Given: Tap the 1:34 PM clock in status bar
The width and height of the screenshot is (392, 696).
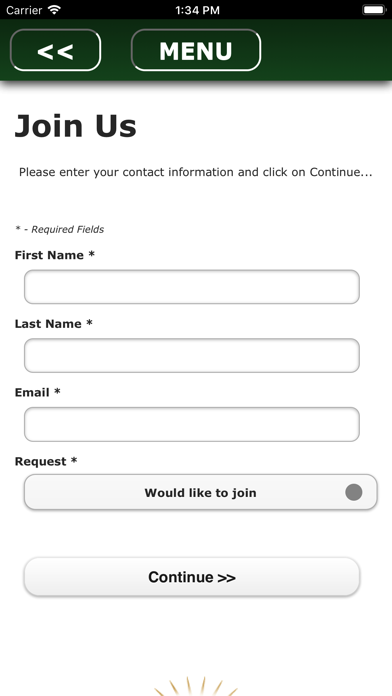Looking at the screenshot, I should click(x=197, y=10).
